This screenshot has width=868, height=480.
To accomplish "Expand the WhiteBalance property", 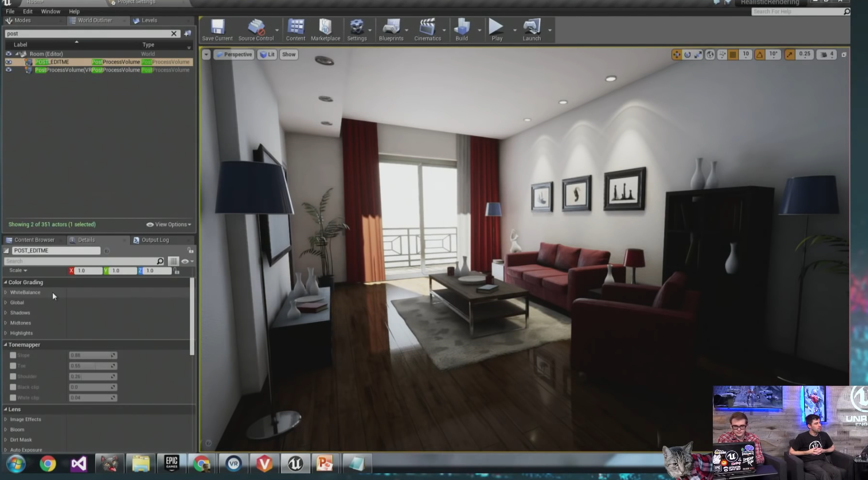I will [5, 292].
